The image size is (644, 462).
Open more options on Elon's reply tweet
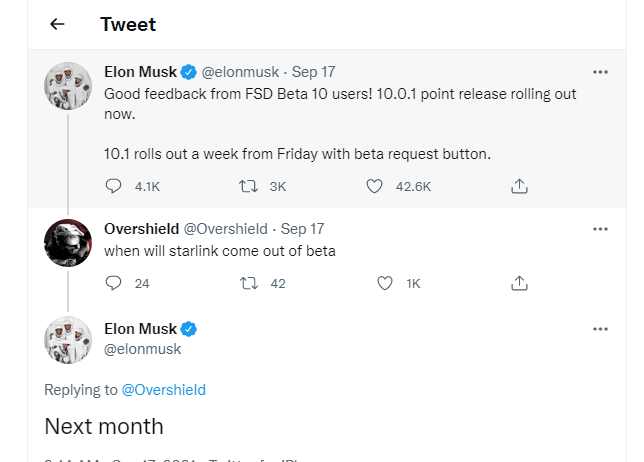pyautogui.click(x=600, y=329)
